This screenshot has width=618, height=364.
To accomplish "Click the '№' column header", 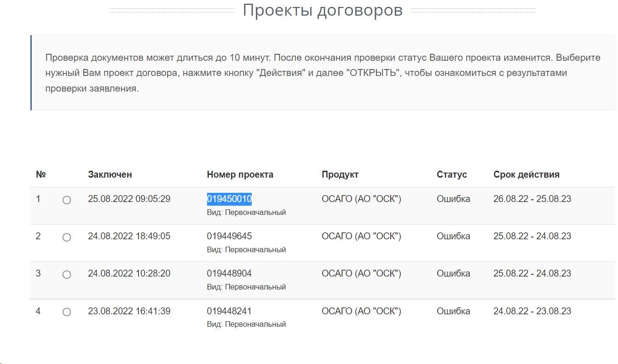I will click(x=41, y=174).
